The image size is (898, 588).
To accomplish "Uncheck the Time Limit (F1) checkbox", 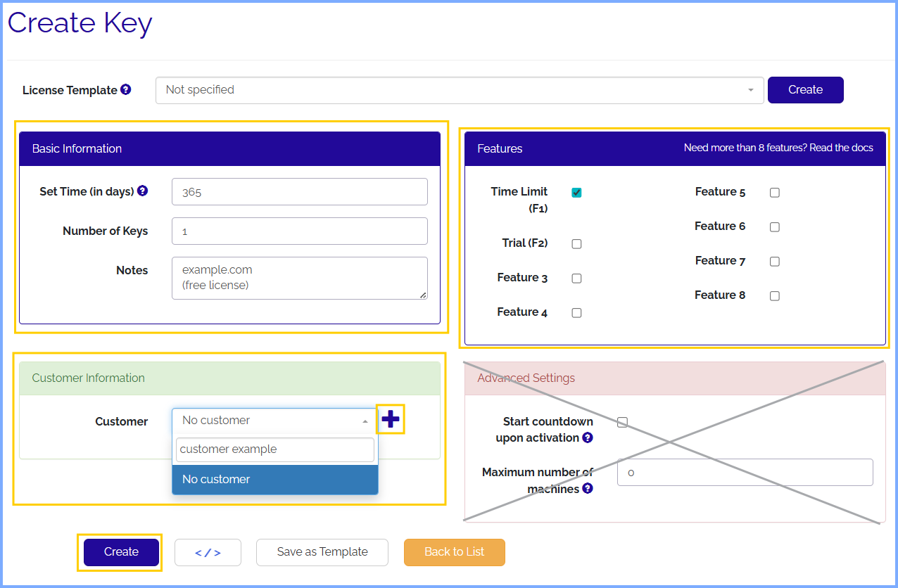I will point(576,193).
